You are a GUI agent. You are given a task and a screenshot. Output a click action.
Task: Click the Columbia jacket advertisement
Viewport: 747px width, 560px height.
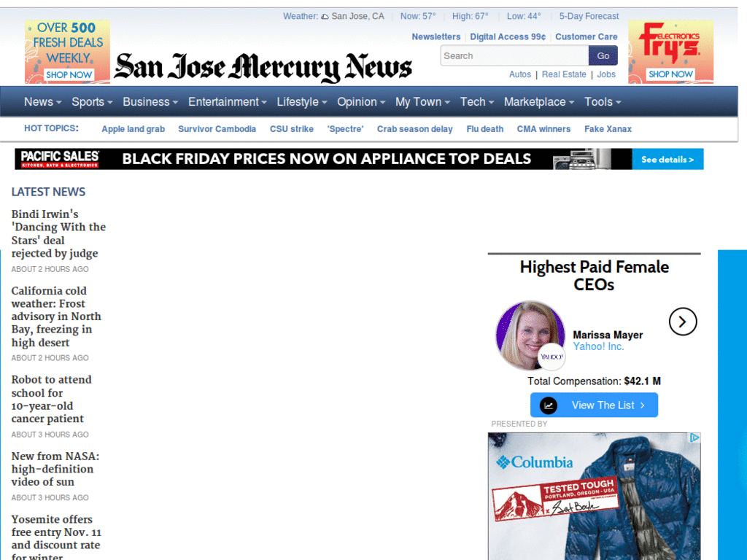click(594, 496)
